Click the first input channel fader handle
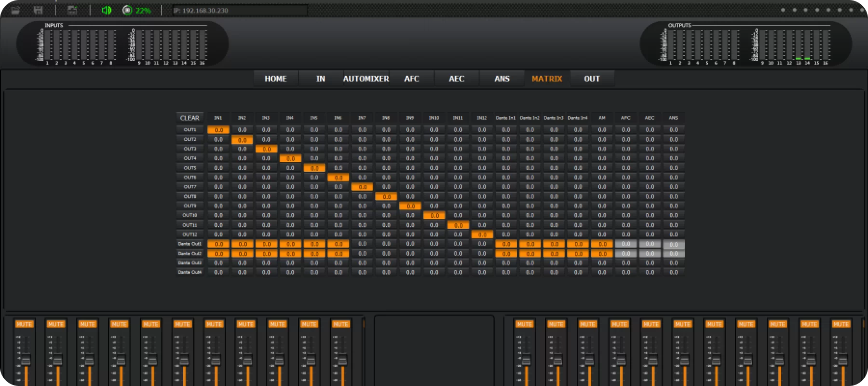Image resolution: width=868 pixels, height=386 pixels. 26,360
